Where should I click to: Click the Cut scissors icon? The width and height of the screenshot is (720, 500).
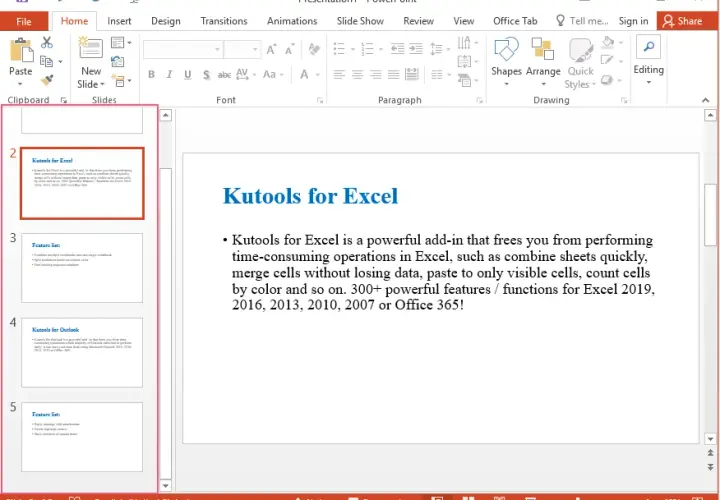pos(47,42)
